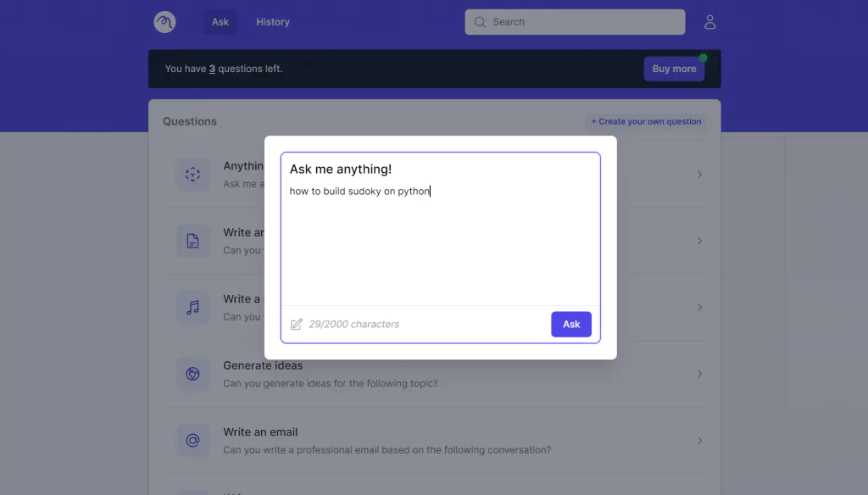Open the user profile icon
Viewport: 868px width, 495px height.
pyautogui.click(x=709, y=22)
